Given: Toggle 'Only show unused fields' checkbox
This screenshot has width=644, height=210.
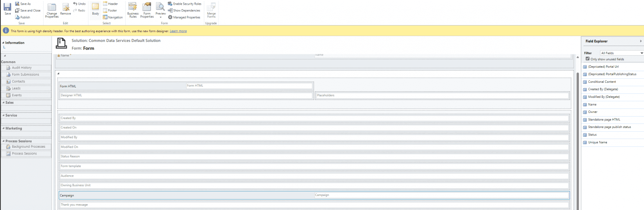Looking at the screenshot, I should pos(587,59).
